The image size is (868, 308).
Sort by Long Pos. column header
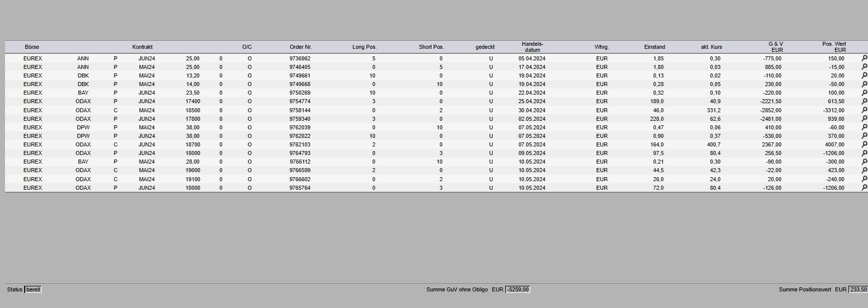pyautogui.click(x=364, y=47)
